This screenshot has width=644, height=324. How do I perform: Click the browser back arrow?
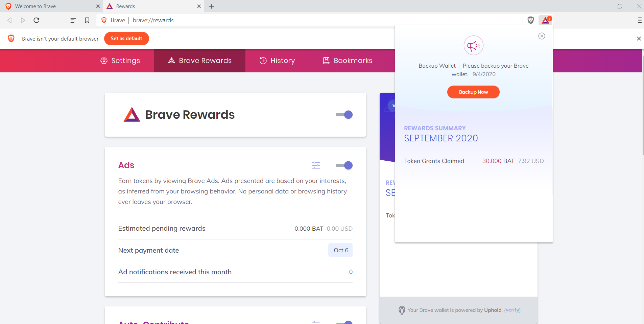[9, 20]
